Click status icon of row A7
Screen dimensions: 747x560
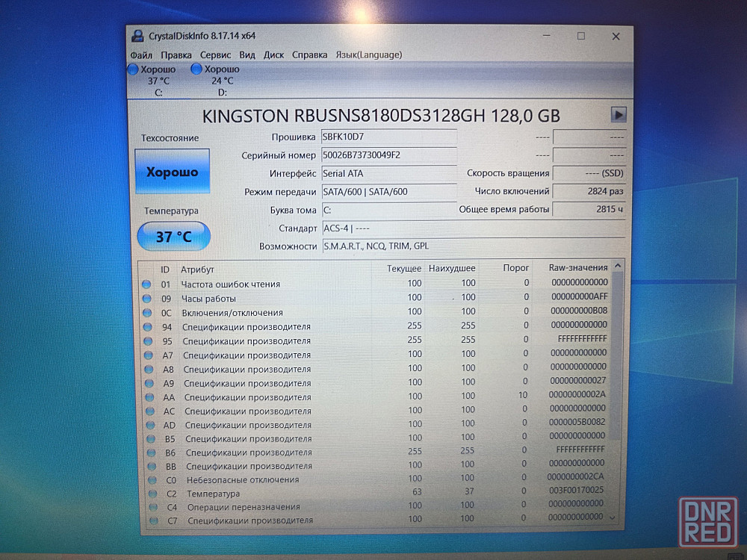[x=149, y=355]
